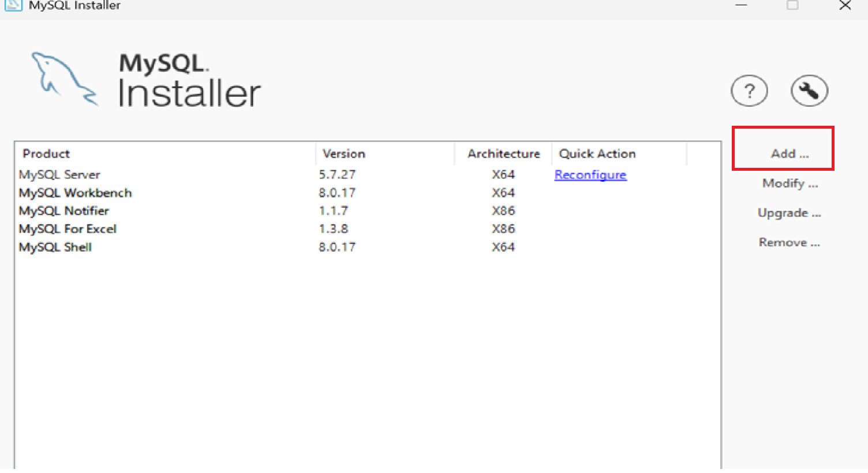Select the MySQL Notifier row
This screenshot has width=868, height=473.
368,211
